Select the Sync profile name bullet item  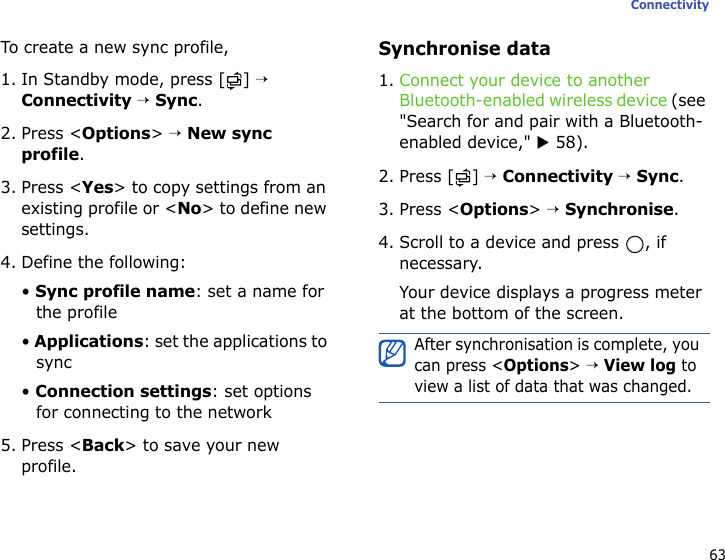(173, 302)
